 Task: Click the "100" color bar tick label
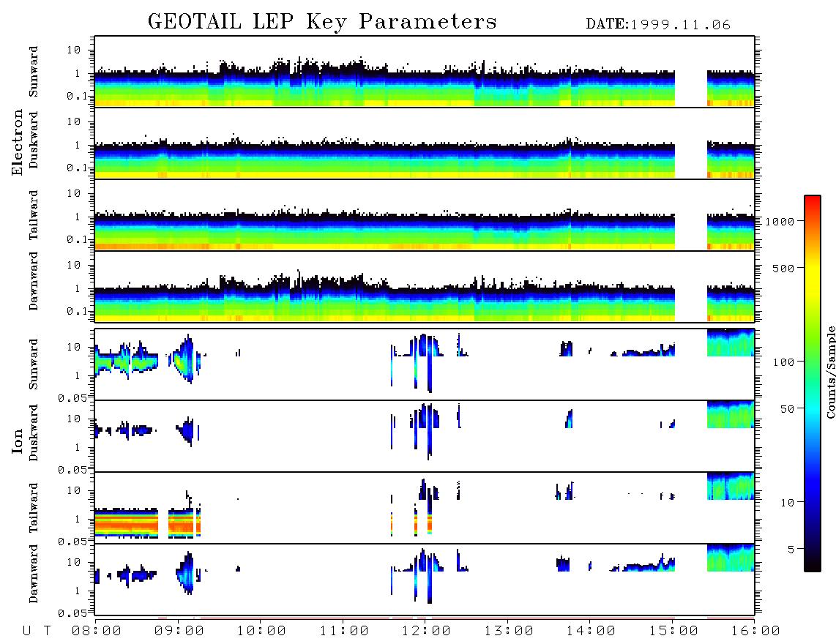coord(783,362)
